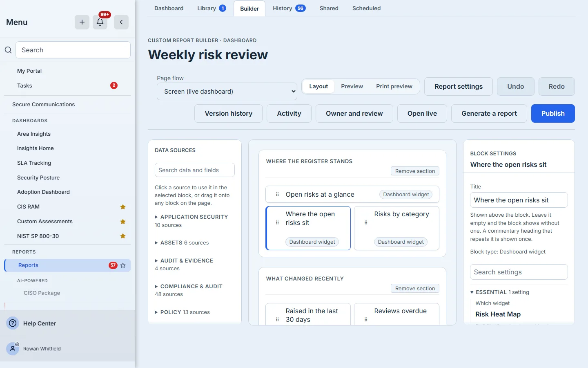
Task: Open Version history
Action: 228,113
